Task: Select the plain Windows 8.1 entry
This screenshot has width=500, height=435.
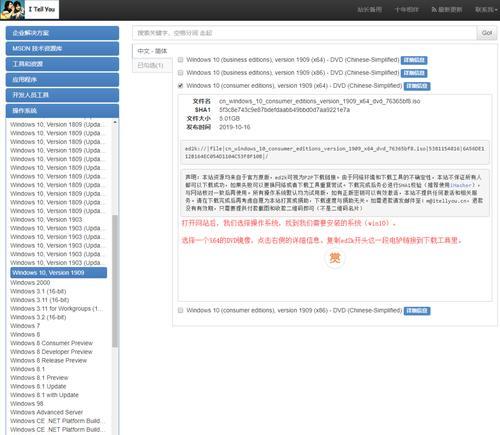Action: (x=27, y=369)
